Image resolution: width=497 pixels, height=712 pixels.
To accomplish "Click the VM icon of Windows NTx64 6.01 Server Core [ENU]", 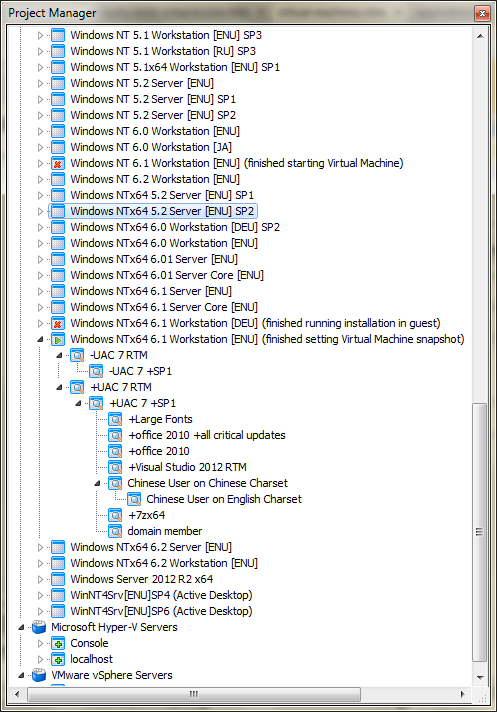I will (x=58, y=275).
